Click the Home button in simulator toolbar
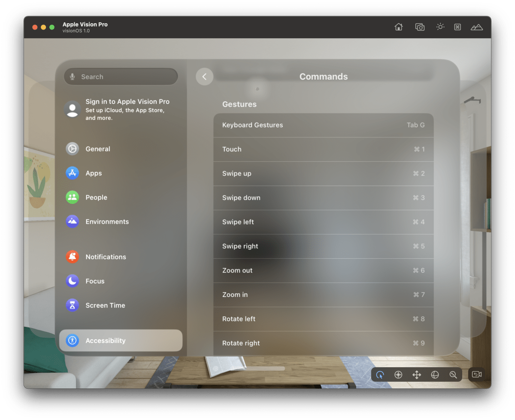 399,27
